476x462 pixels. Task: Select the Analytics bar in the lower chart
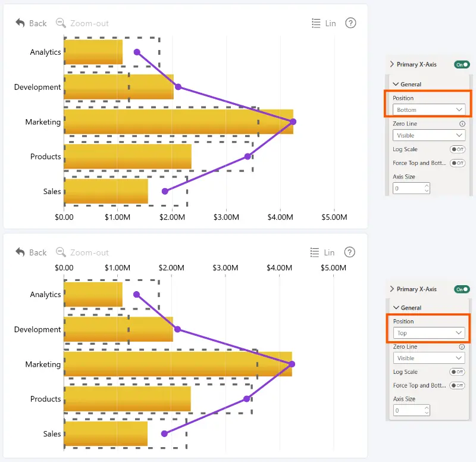(93, 294)
